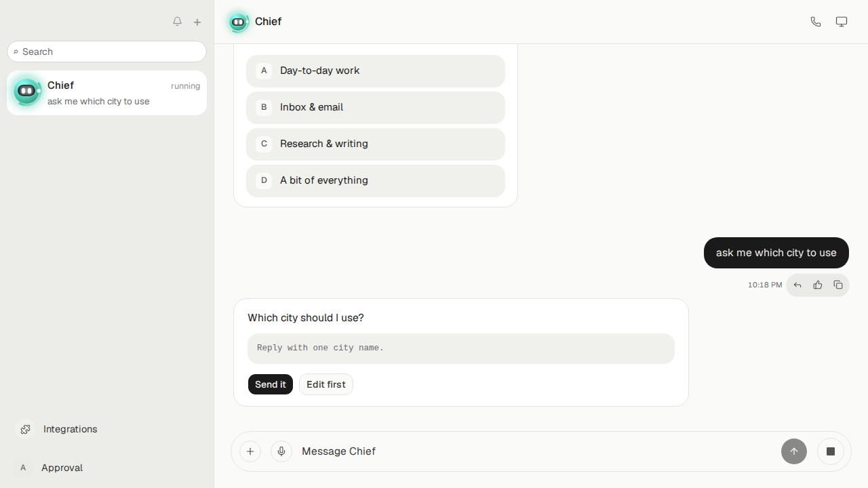Add an attachment with composer plus button
The image size is (868, 488).
pos(250,451)
